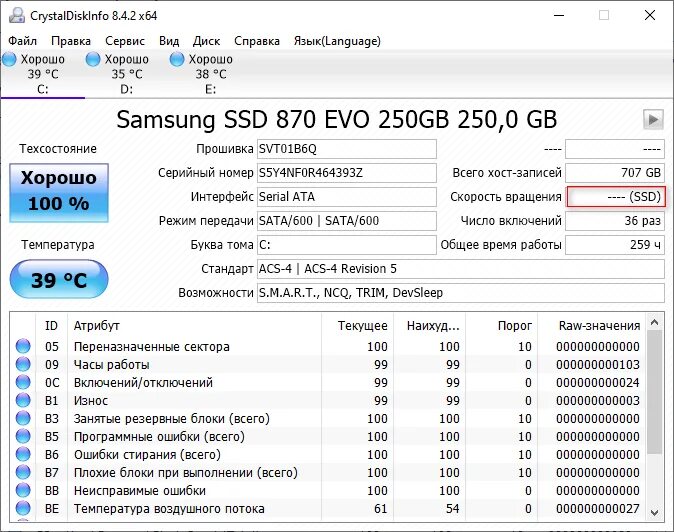Click status icon of attribute B1
Image resolution: width=674 pixels, height=532 pixels.
pos(23,401)
